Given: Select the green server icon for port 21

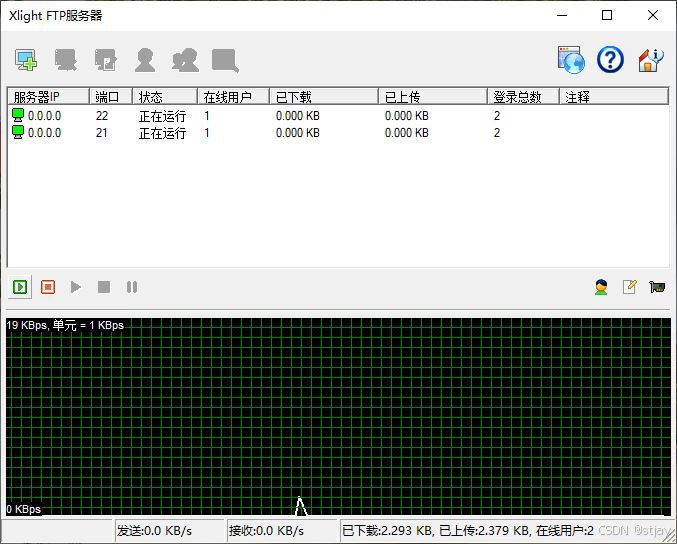Looking at the screenshot, I should click(x=18, y=132).
